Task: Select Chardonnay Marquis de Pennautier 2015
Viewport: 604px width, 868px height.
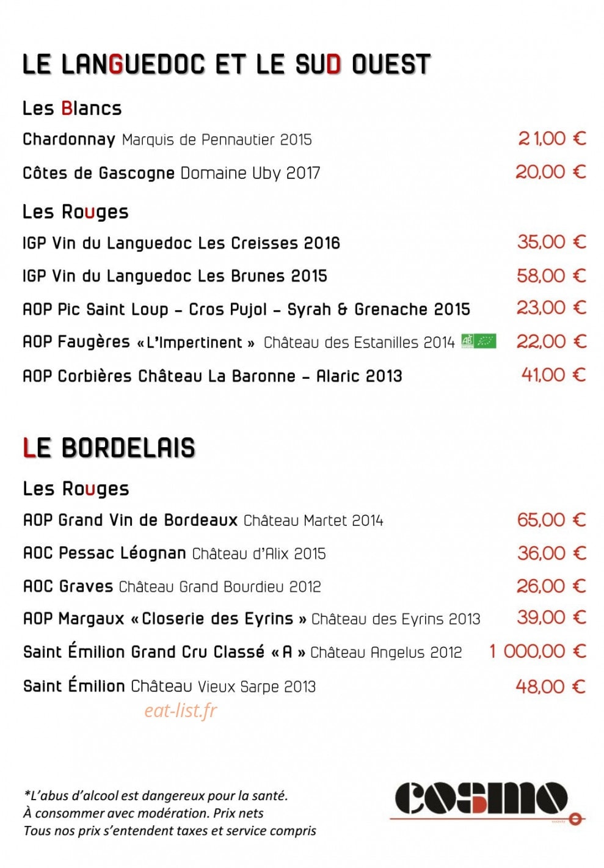Action: (167, 139)
